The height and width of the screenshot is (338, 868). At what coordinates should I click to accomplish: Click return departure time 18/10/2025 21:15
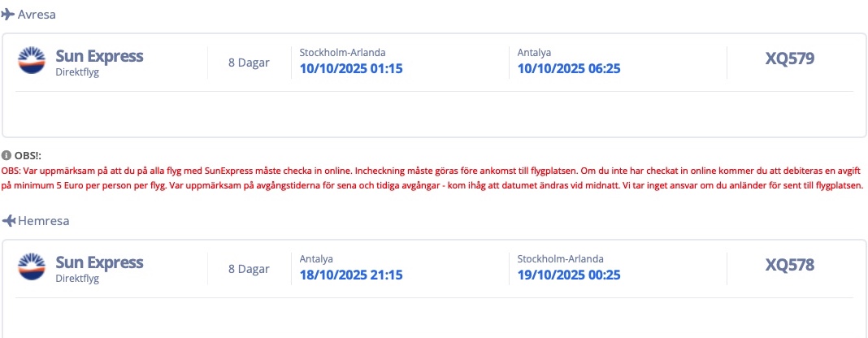[351, 275]
